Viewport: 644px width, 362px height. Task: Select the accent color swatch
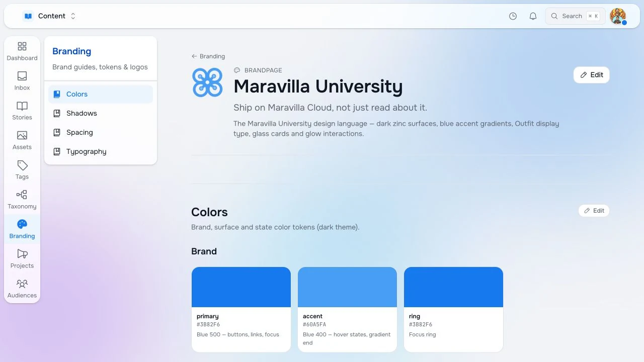(347, 287)
